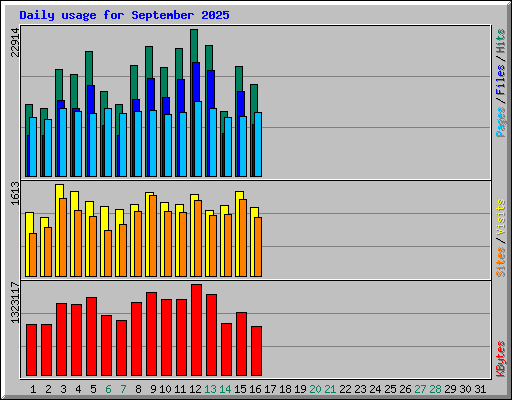Screen dimensions: 512x400
Task: Click green weekend day label 21
Action: coord(330,389)
